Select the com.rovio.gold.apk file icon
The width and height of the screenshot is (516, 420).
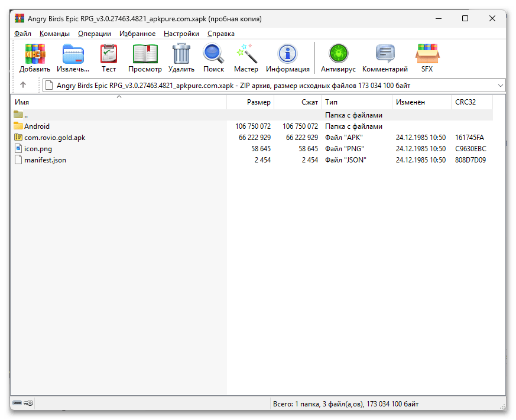coord(18,137)
